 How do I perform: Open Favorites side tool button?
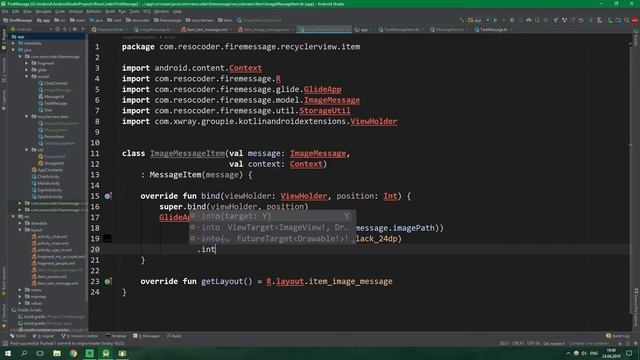(4, 316)
